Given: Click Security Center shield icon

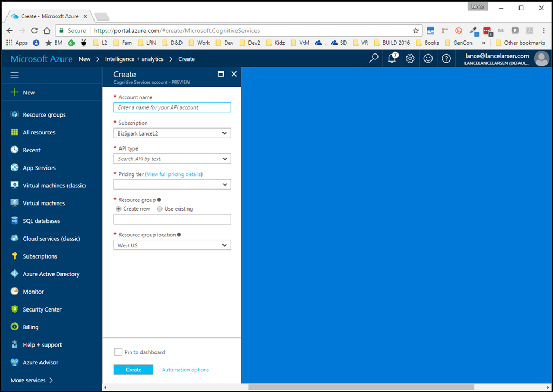Looking at the screenshot, I should point(15,309).
